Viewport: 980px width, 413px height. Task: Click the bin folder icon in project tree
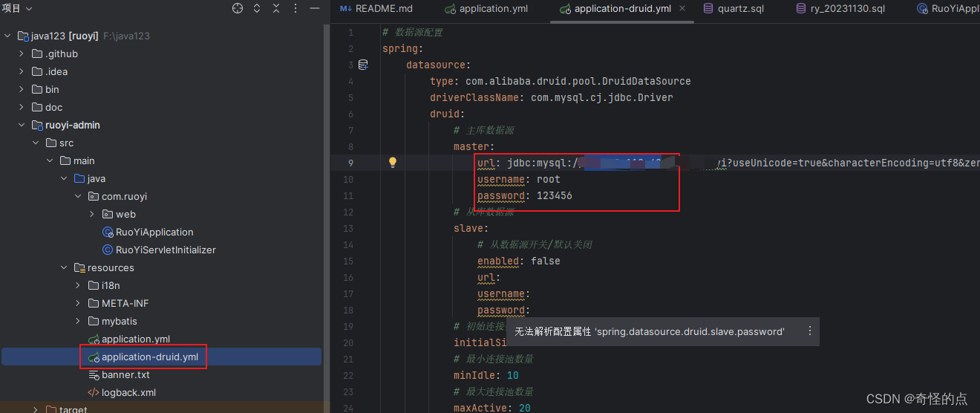tap(37, 90)
